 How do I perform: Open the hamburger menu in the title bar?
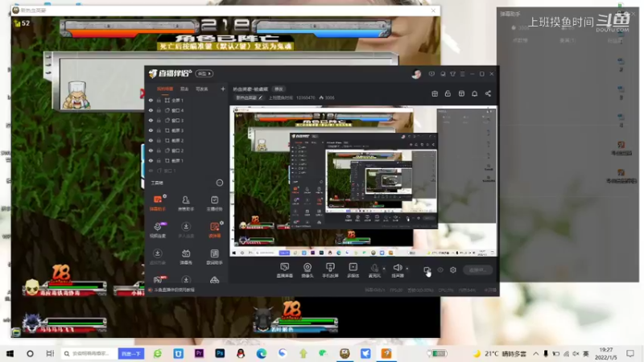coord(462,74)
